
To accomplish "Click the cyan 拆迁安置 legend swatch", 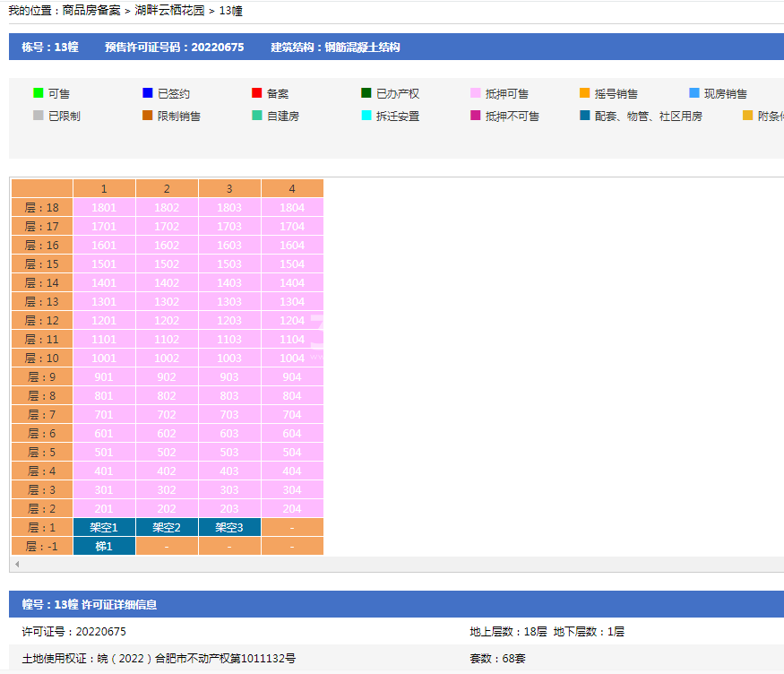I will point(366,116).
